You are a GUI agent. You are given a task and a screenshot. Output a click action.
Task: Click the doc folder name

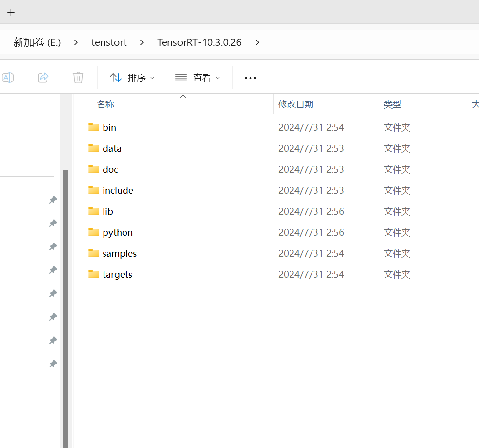point(110,169)
